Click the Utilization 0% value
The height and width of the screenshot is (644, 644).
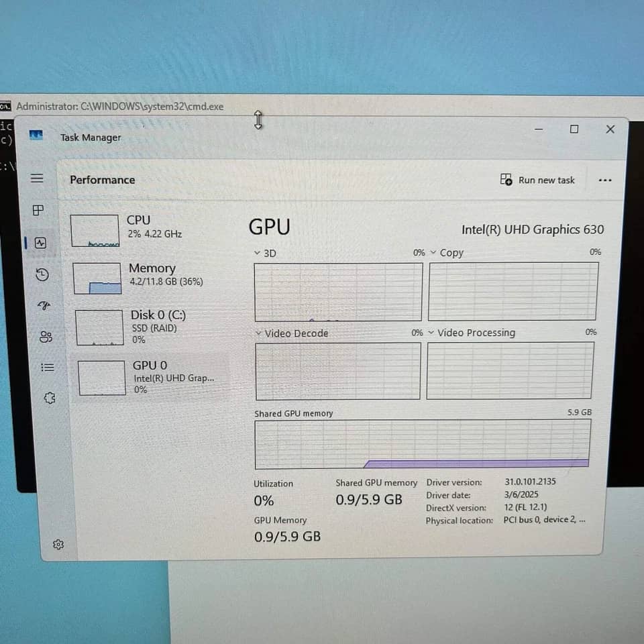(264, 500)
